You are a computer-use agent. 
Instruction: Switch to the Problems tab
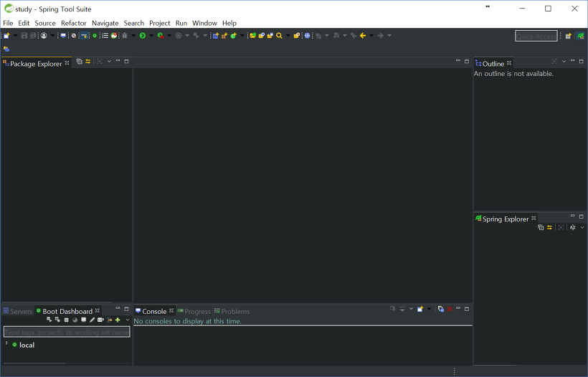[x=232, y=311]
